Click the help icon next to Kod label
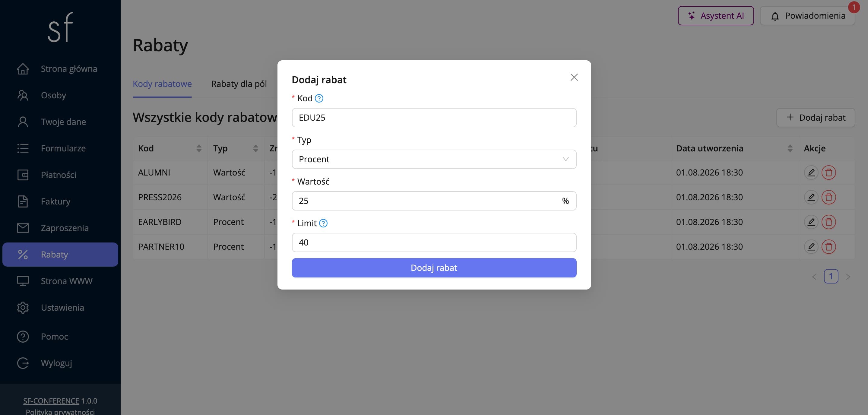868x415 pixels. (x=319, y=98)
